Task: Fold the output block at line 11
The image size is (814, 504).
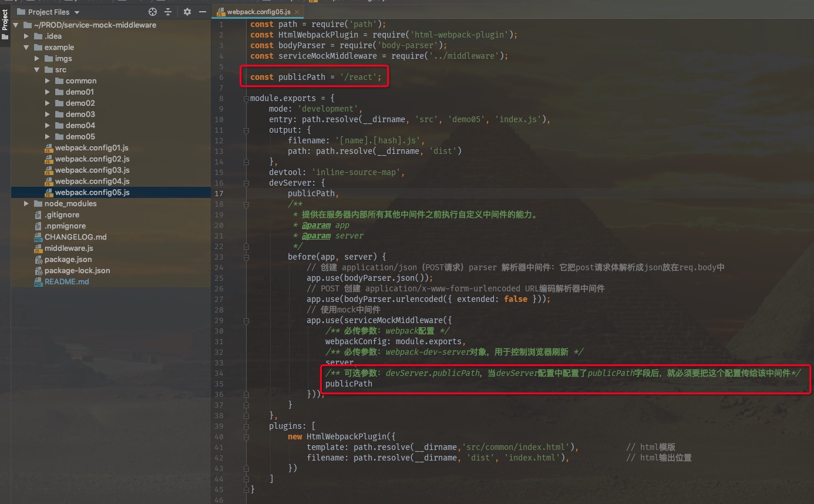Action: tap(247, 130)
